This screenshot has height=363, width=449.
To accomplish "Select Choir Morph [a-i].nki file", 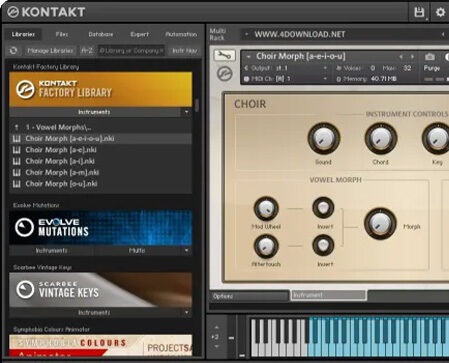I will pos(101,161).
